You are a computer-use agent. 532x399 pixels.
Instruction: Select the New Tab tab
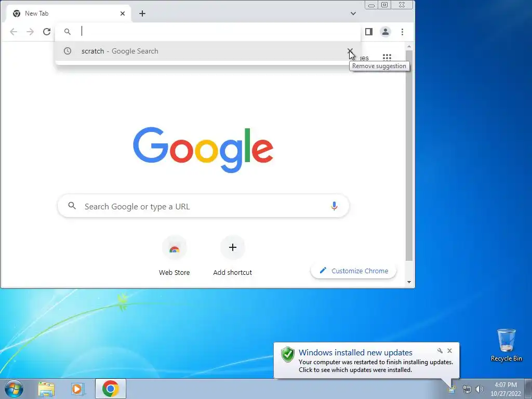coord(69,14)
